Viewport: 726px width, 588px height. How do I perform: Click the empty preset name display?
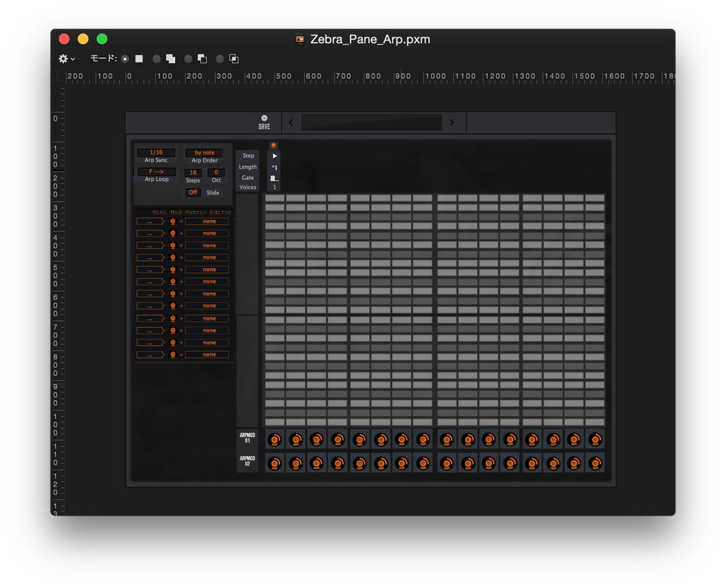click(x=372, y=123)
